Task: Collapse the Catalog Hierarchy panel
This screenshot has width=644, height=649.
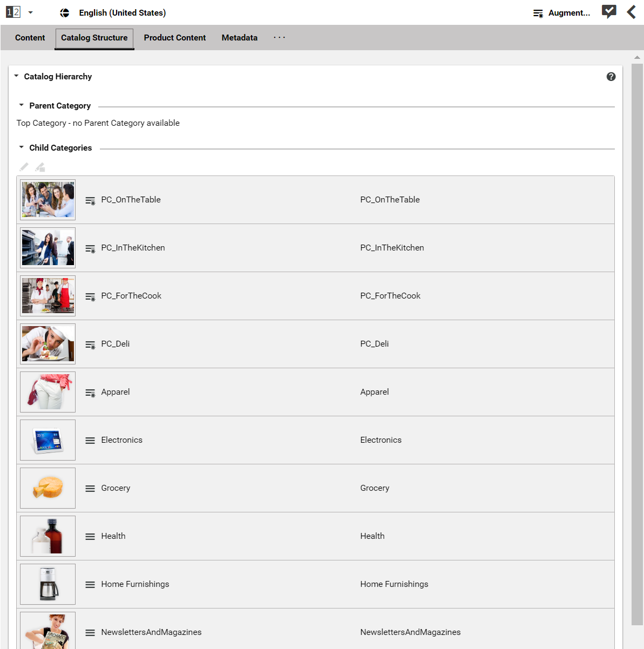Action: pos(16,76)
